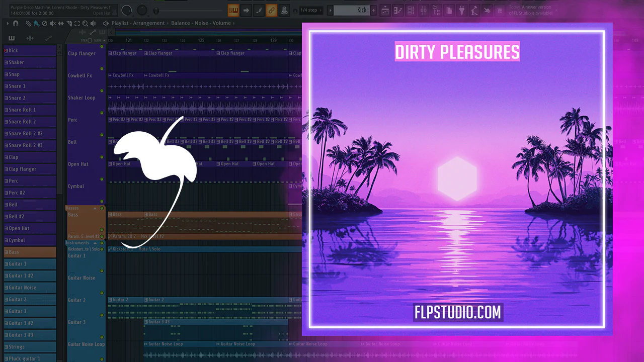Select the playlist Select tool
This screenshot has width=644, height=362.
[77, 23]
